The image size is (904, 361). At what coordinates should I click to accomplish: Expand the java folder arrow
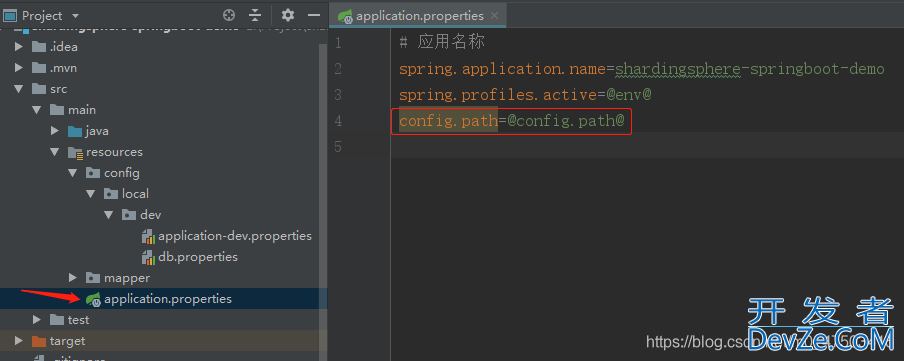point(55,131)
